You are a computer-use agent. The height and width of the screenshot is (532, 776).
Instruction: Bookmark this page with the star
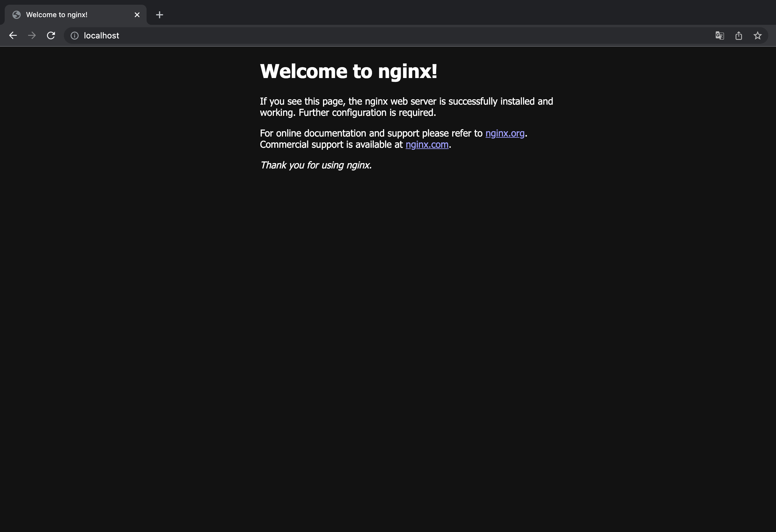coord(758,35)
